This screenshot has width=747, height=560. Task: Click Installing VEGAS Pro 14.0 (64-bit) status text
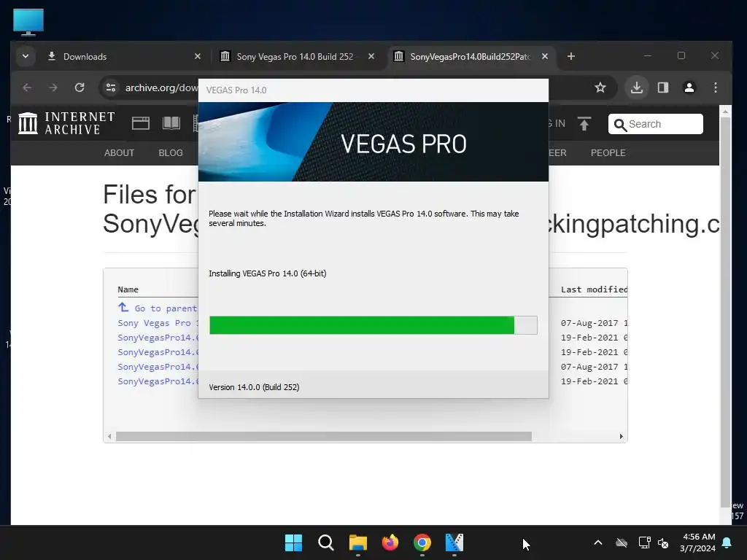coord(267,273)
